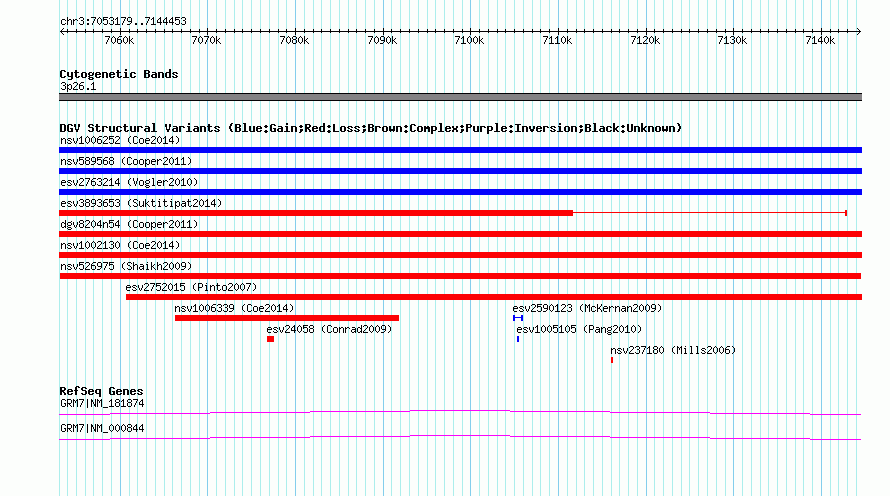
Task: Click the 7060k ruler tick label
Action: [119, 40]
